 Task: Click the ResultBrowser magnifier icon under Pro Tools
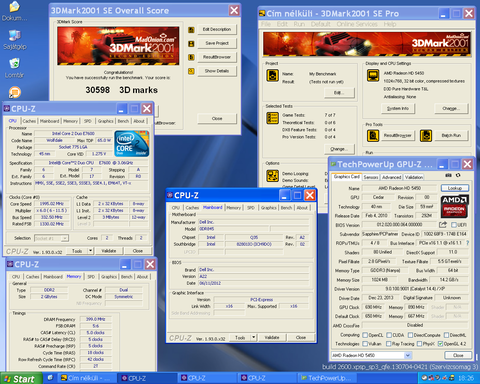click(373, 136)
